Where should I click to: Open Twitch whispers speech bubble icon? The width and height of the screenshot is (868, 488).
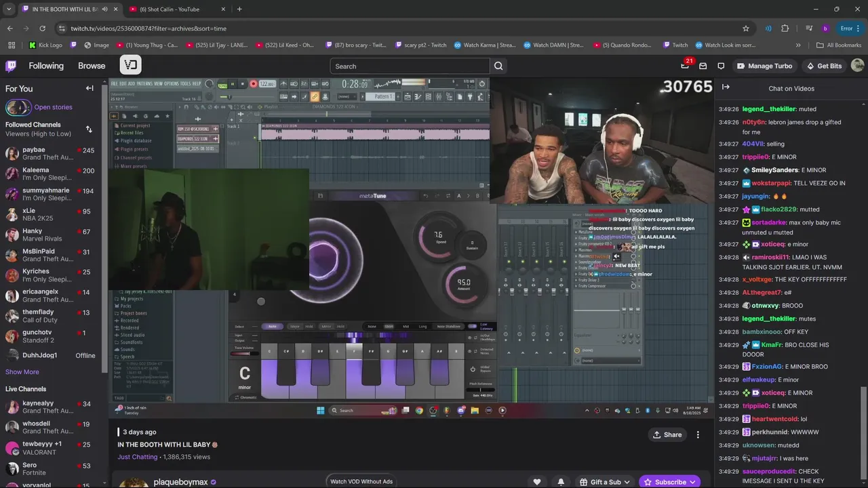721,66
